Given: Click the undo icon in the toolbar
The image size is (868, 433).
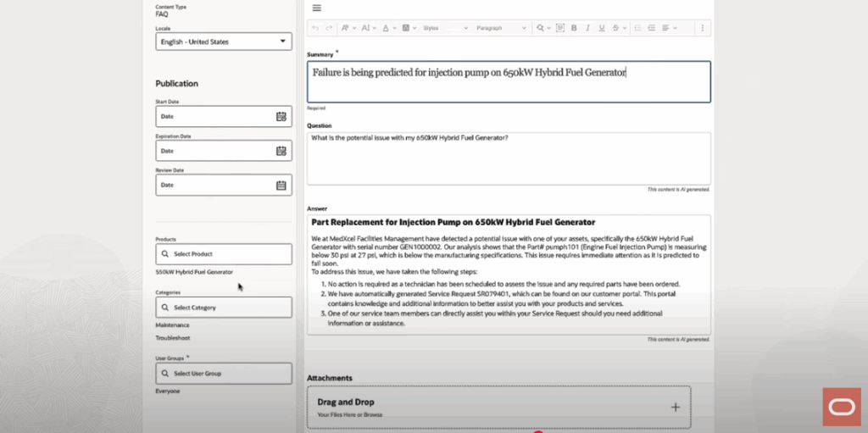Looking at the screenshot, I should 316,28.
